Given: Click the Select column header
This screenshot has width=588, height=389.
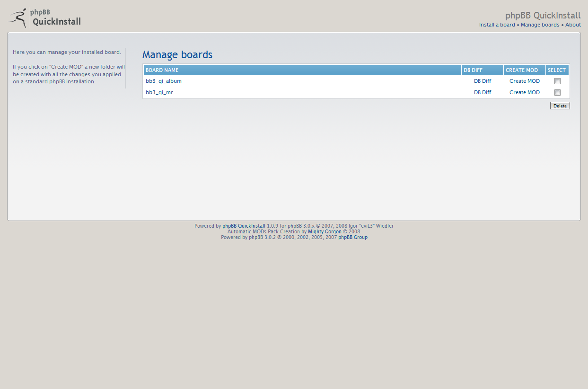Looking at the screenshot, I should (557, 70).
